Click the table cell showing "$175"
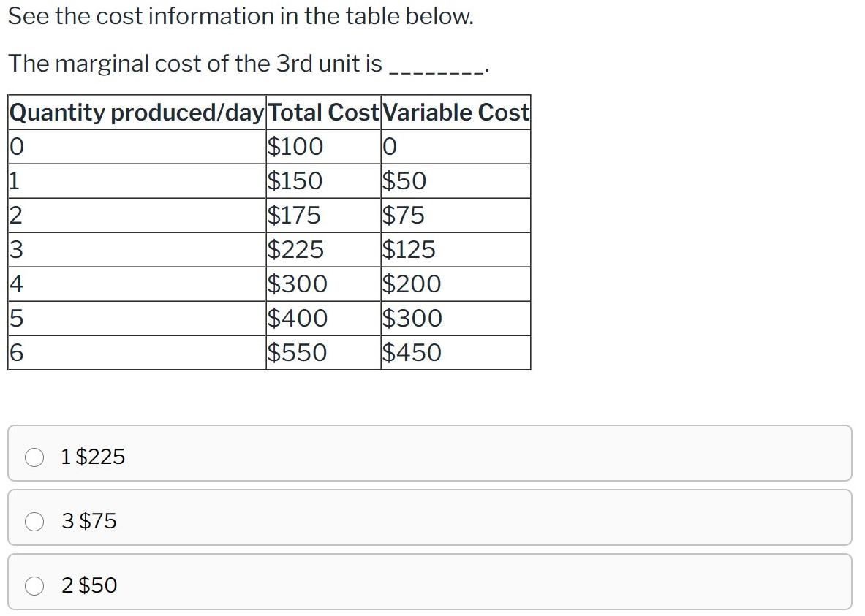The height and width of the screenshot is (616, 865). pos(294,215)
